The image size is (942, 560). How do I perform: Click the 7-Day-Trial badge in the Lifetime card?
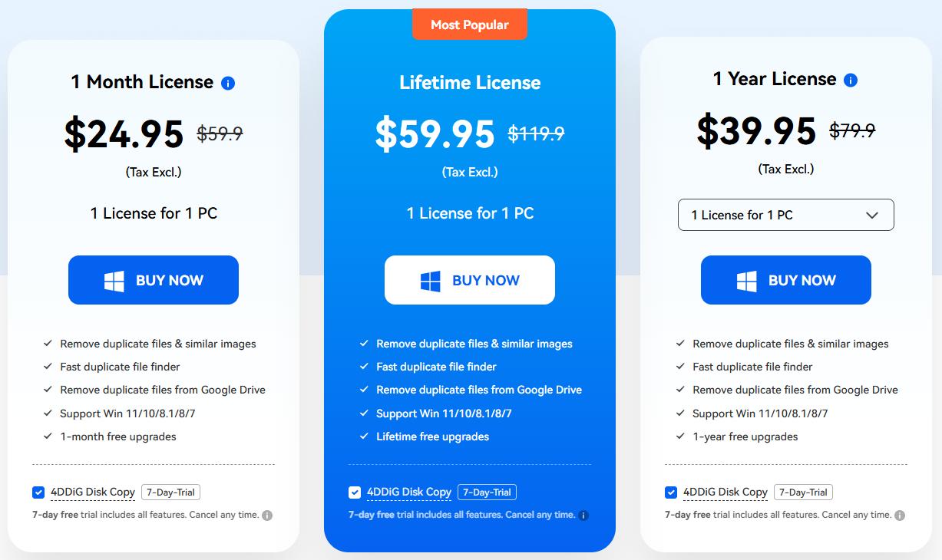click(x=488, y=492)
